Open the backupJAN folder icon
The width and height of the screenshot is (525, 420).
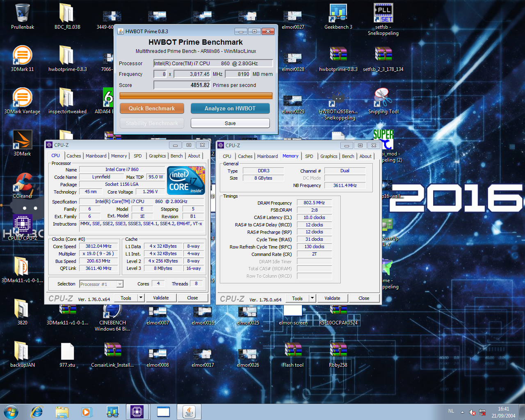click(23, 354)
